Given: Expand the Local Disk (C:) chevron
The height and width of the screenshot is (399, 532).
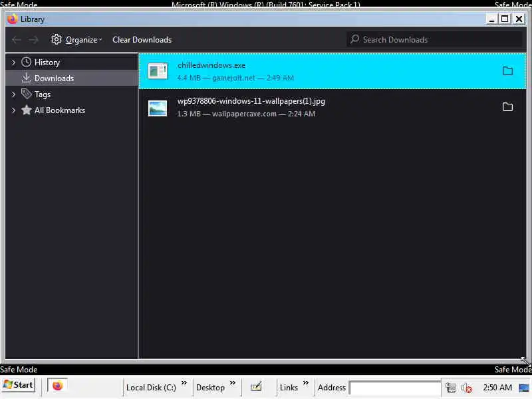Looking at the screenshot, I should [184, 383].
